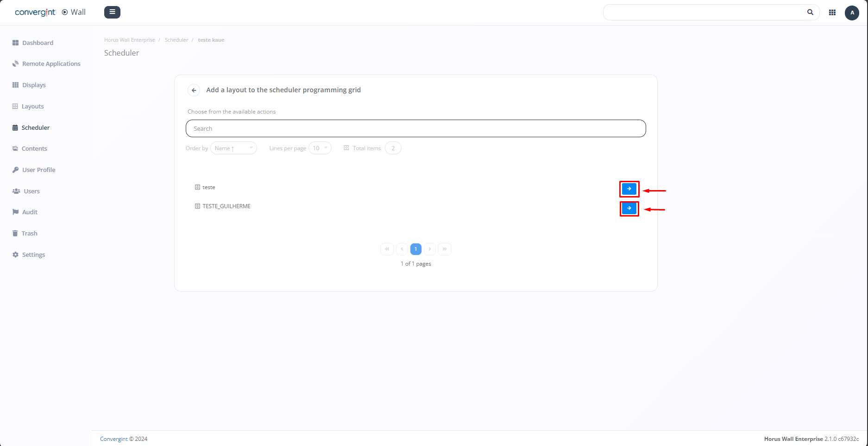Click the magnifier icon in top search

[x=810, y=13]
